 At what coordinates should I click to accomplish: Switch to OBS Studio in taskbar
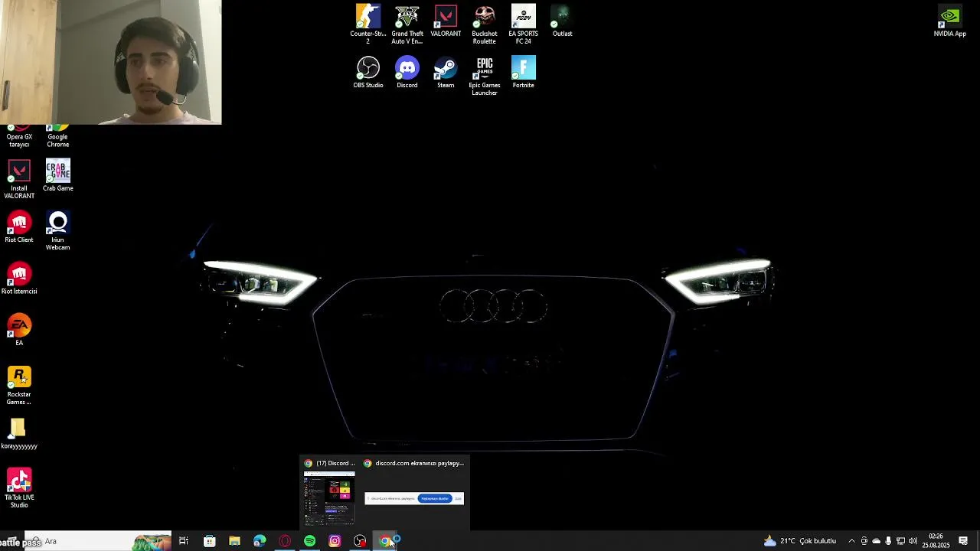[x=360, y=541]
